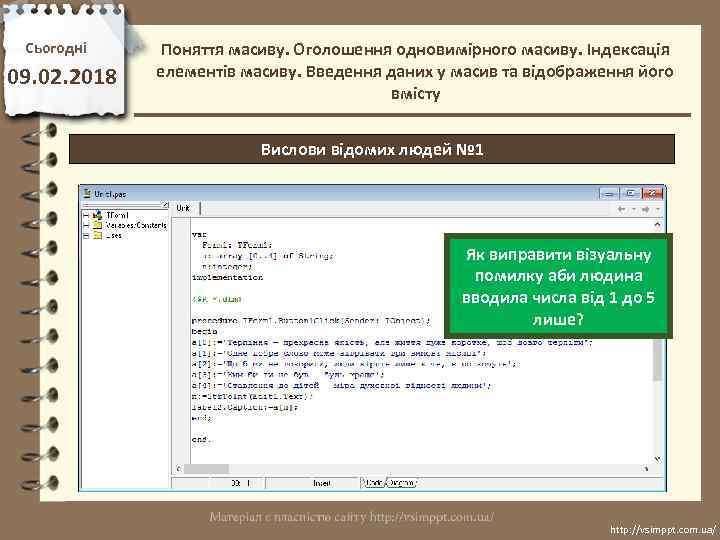
Task: Click the 'implementation' keyword line
Action: pyautogui.click(x=227, y=277)
